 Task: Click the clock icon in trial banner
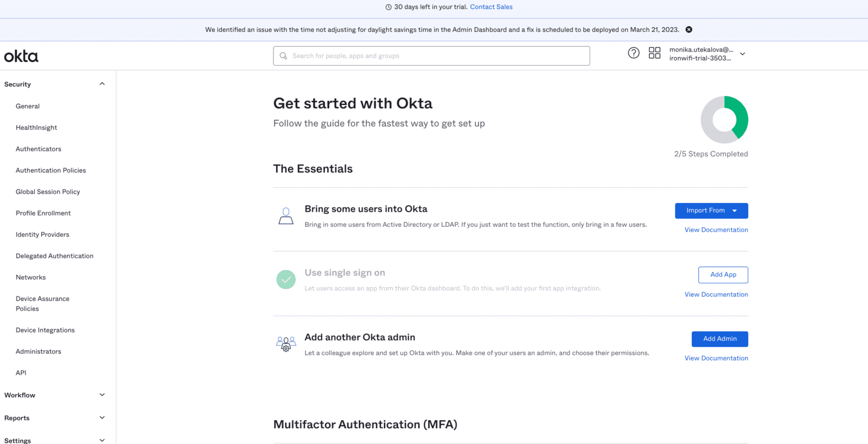click(x=388, y=7)
